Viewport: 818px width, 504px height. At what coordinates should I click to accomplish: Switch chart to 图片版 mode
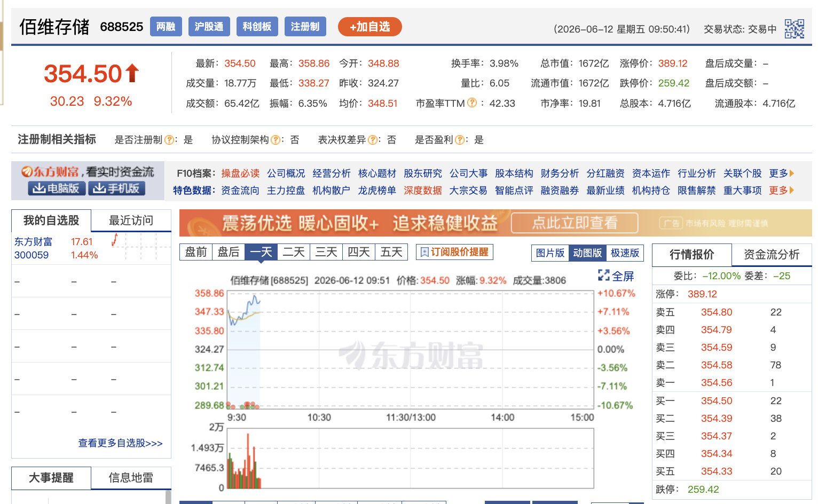(x=550, y=253)
